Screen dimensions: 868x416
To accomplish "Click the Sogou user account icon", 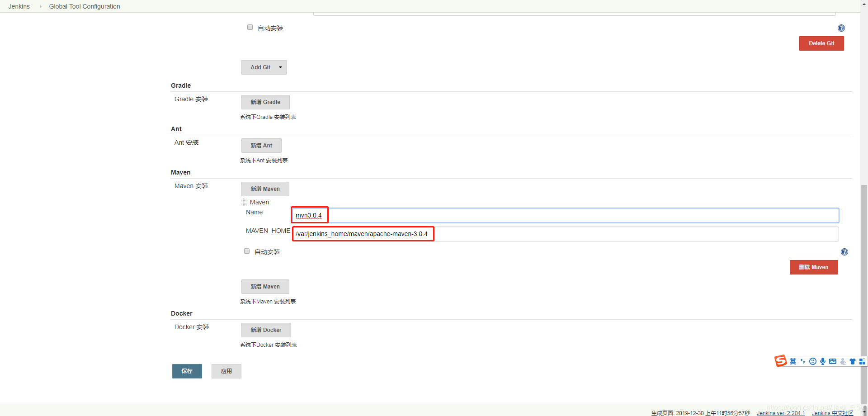I will click(843, 361).
